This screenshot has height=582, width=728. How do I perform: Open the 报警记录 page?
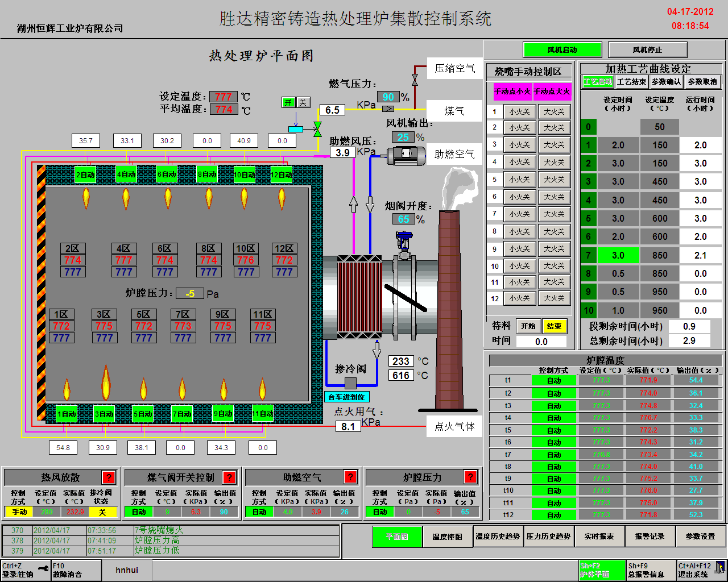tap(650, 537)
